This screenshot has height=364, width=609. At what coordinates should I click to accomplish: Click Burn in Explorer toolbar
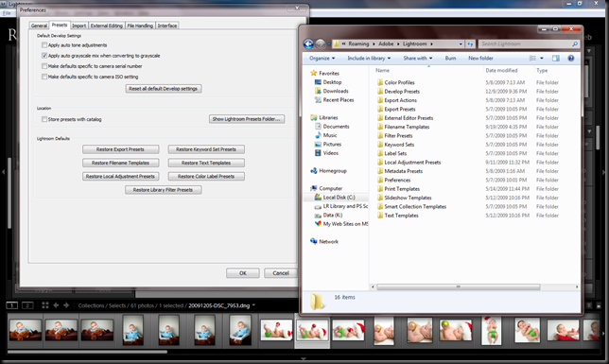point(450,59)
